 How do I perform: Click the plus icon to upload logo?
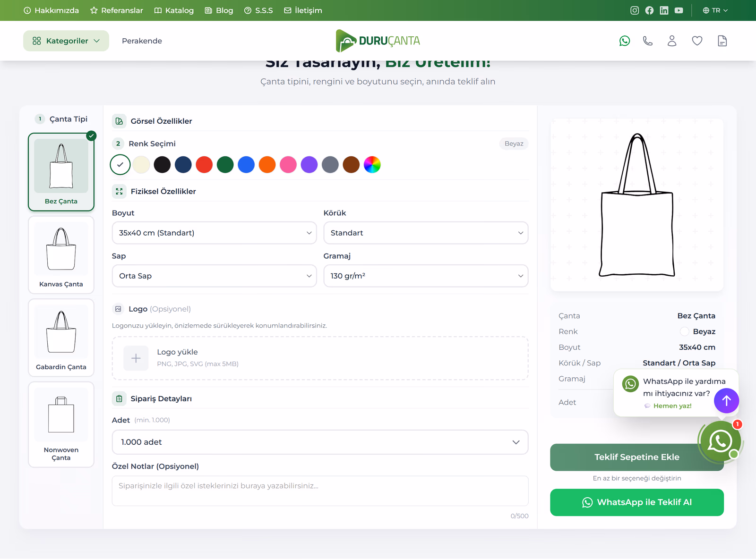point(136,358)
